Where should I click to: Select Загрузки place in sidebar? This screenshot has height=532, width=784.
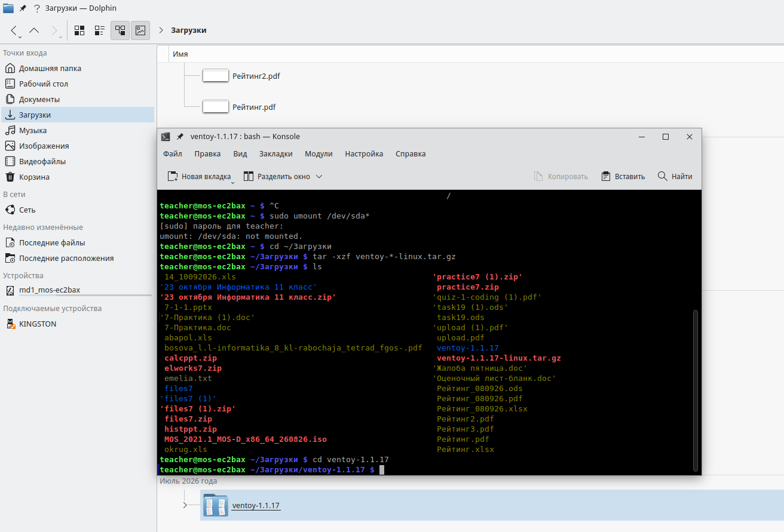pos(78,115)
